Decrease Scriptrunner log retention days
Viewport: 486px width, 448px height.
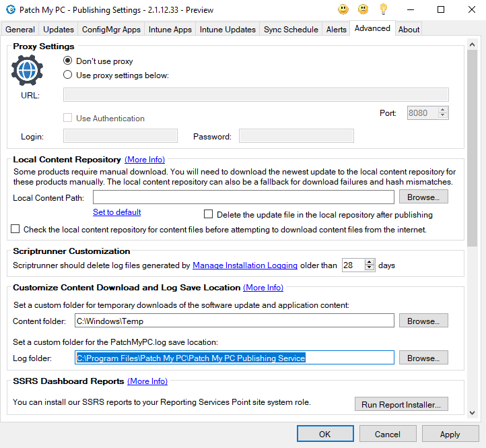[x=369, y=267]
